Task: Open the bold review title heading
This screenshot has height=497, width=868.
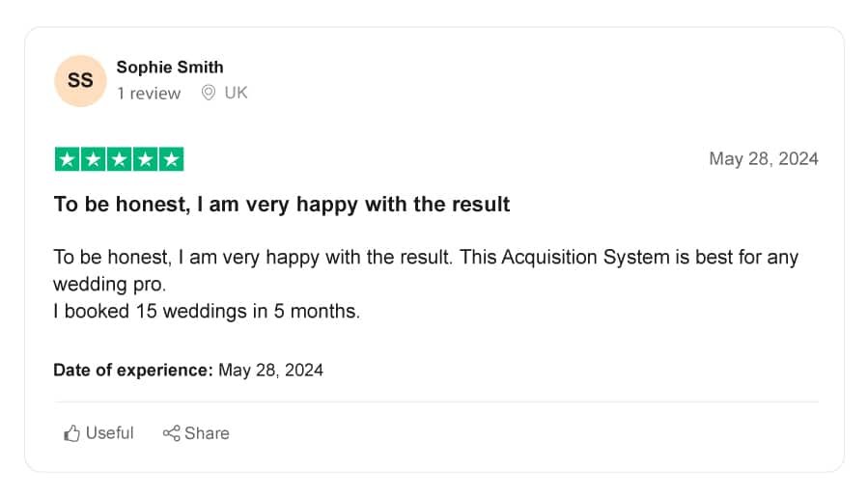Action: click(x=282, y=205)
